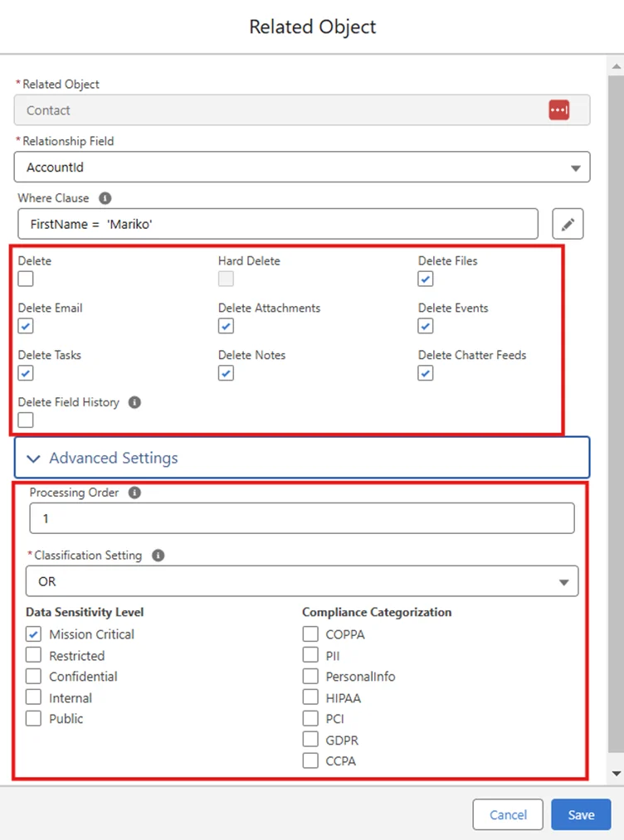Open the Relationship Field dropdown
The width and height of the screenshot is (624, 840).
[x=302, y=168]
